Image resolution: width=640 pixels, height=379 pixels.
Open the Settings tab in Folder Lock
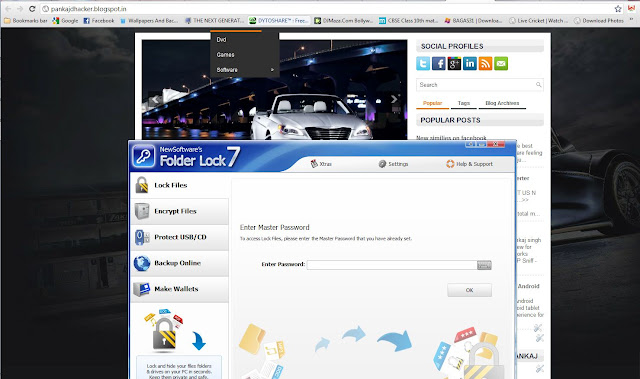point(393,164)
